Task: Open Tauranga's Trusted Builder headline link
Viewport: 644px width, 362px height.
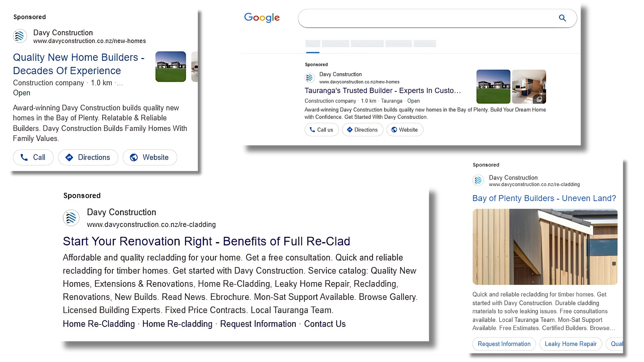Action: click(382, 90)
